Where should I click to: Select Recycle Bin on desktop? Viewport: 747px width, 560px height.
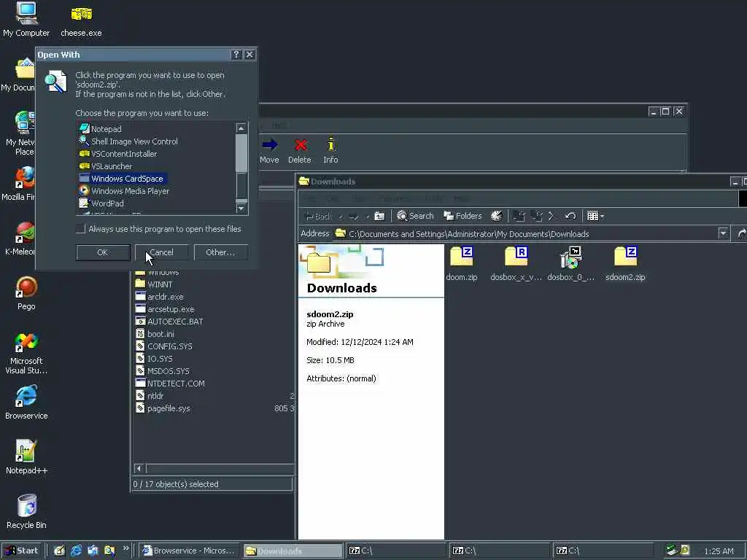[26, 512]
